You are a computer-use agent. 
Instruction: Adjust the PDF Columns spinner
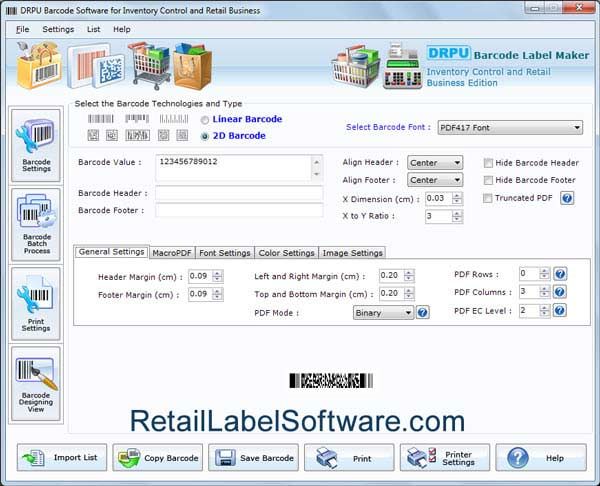(544, 292)
